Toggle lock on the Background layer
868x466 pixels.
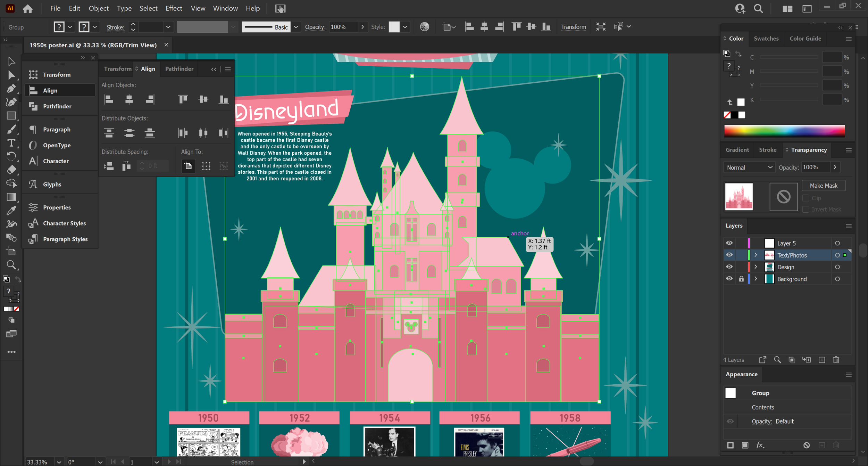tap(741, 279)
